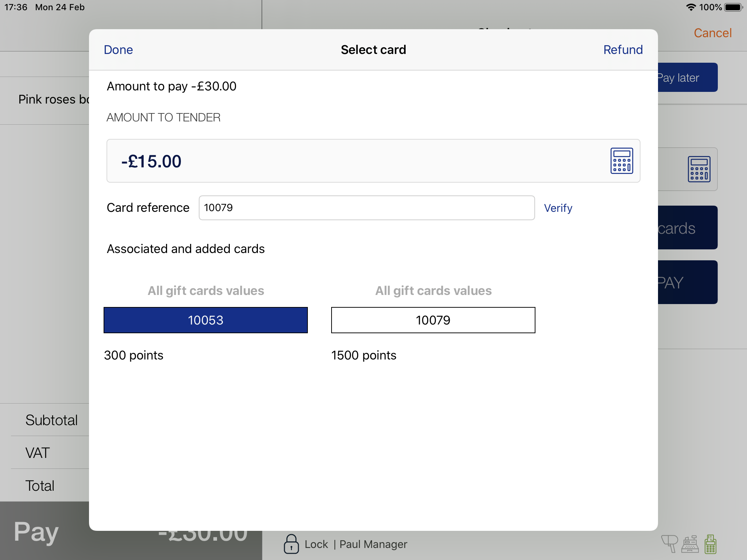Tap the green card terminal icon
The image size is (747, 560).
click(x=710, y=544)
